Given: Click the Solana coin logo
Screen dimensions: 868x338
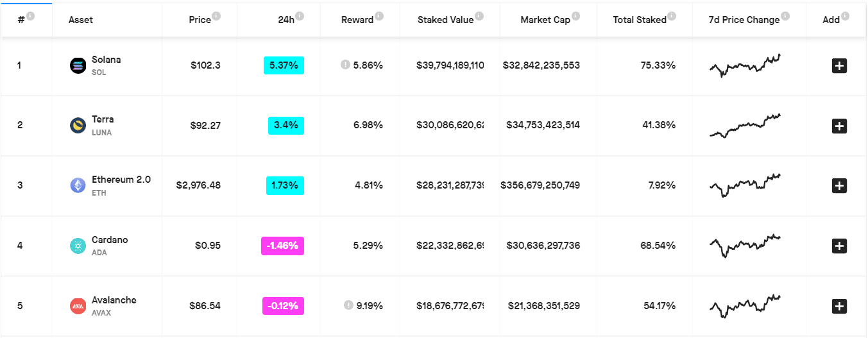Looking at the screenshot, I should (x=78, y=65).
